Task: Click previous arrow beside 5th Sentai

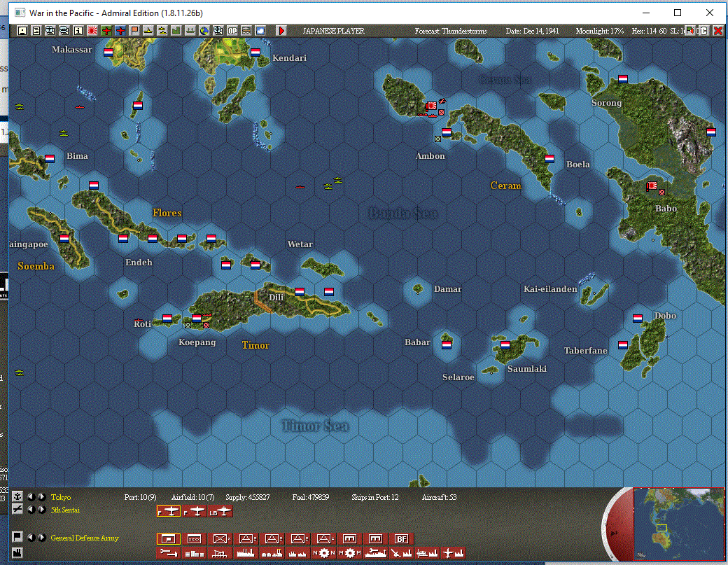Action: pos(31,509)
